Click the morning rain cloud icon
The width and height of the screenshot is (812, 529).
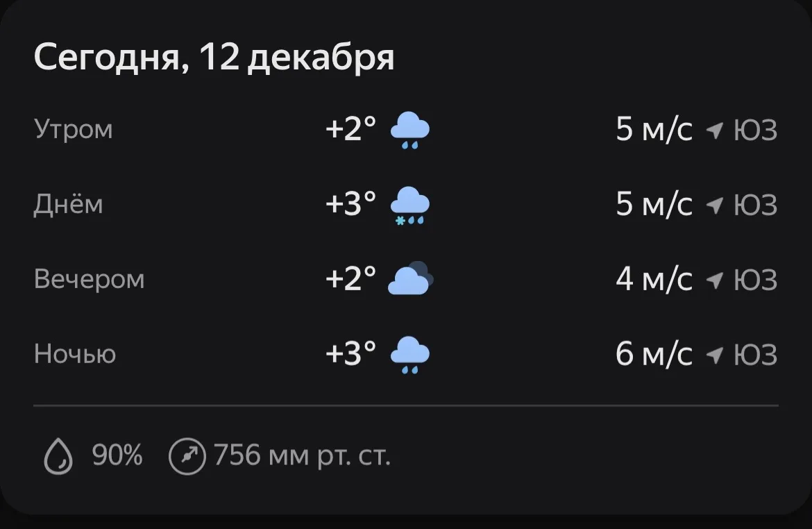(x=410, y=131)
